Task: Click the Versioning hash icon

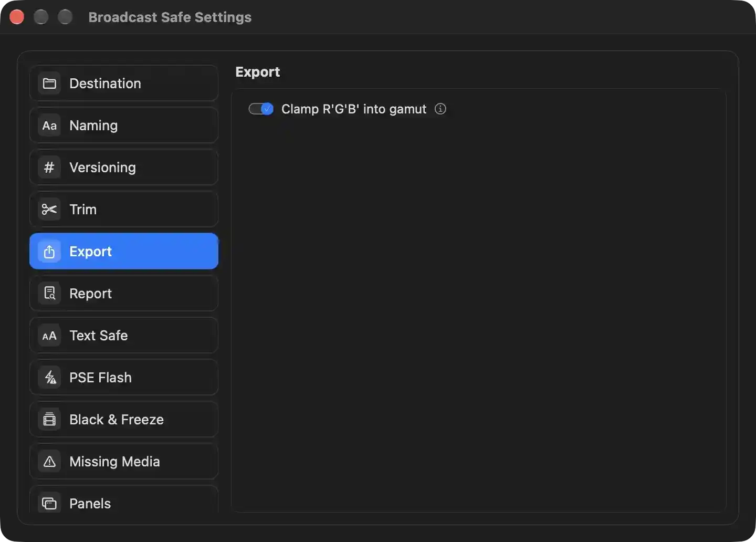Action: [x=49, y=168]
